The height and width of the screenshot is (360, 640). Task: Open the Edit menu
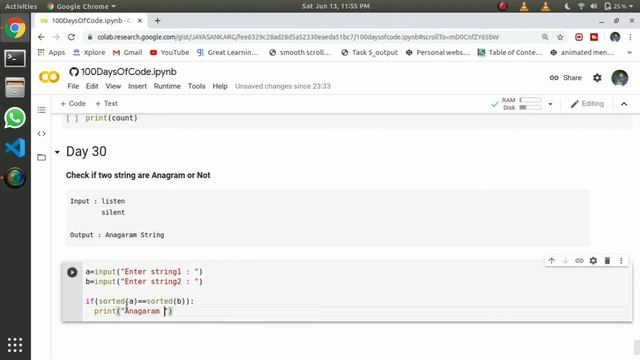click(92, 86)
